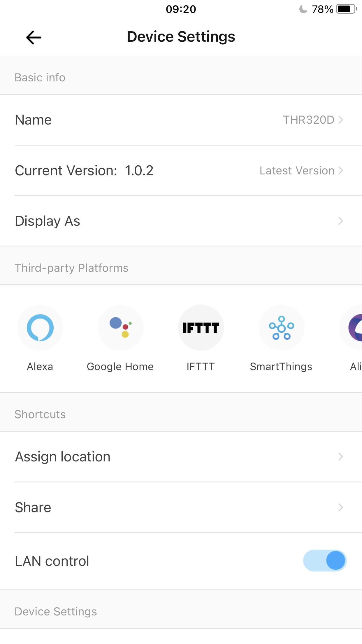
Task: Tap the THR320D device name value
Action: [x=309, y=120]
